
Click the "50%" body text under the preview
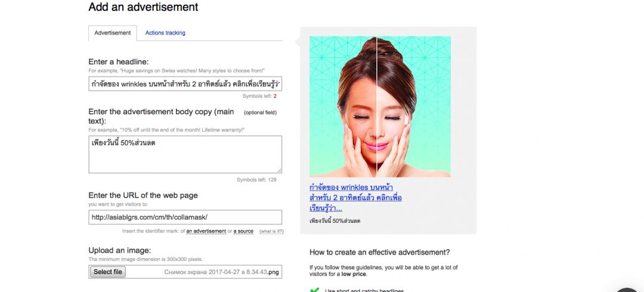pos(338,221)
